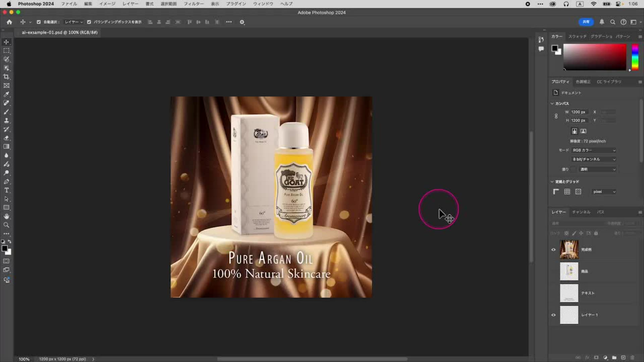Screen dimensions: 644x362
Task: Create a new layer with plus icon
Action: pyautogui.click(x=623, y=358)
